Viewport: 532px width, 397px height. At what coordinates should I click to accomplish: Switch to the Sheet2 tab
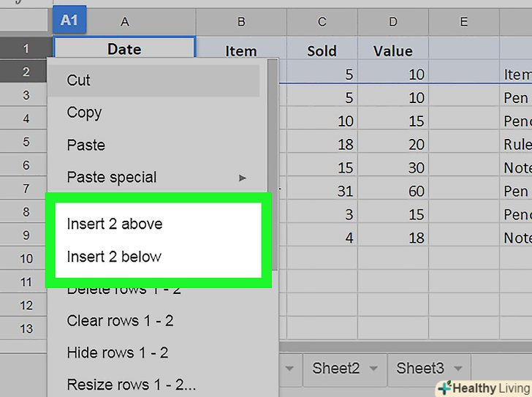(x=336, y=368)
